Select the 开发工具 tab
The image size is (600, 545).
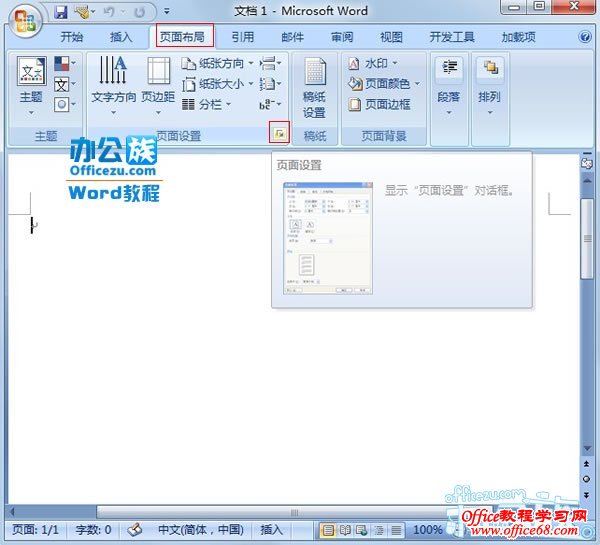pos(452,37)
